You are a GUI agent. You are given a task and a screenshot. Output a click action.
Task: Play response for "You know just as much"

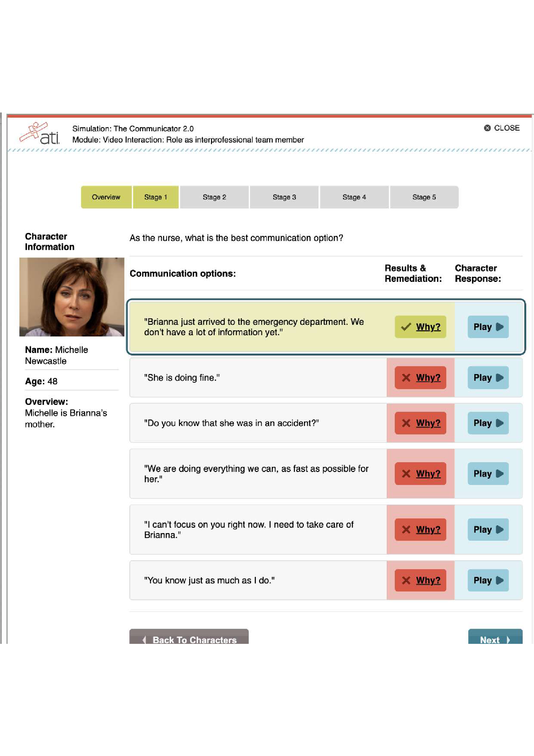coord(488,580)
